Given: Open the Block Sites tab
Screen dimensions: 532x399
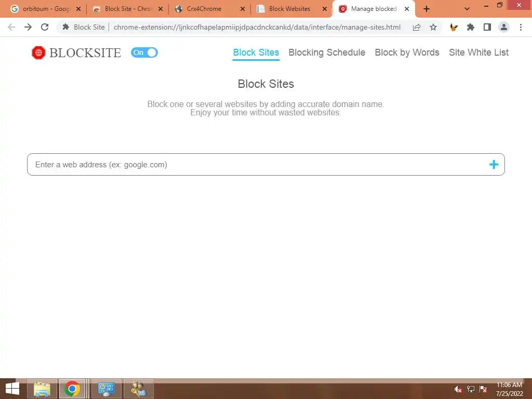Looking at the screenshot, I should [x=256, y=52].
